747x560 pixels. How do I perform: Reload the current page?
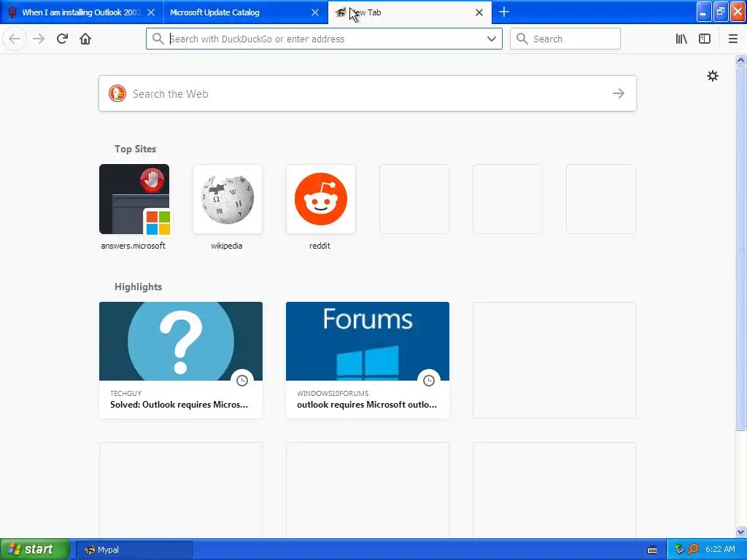pyautogui.click(x=62, y=39)
